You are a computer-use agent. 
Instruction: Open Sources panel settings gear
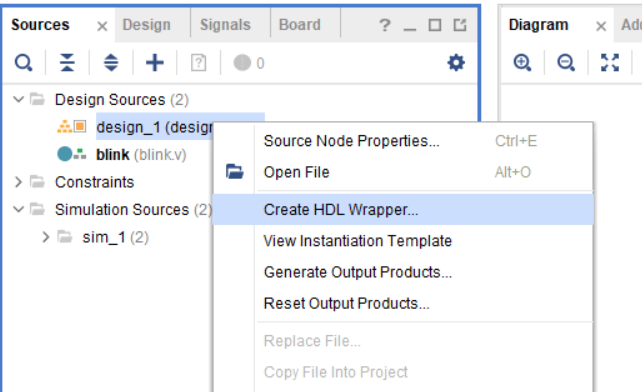pyautogui.click(x=456, y=63)
